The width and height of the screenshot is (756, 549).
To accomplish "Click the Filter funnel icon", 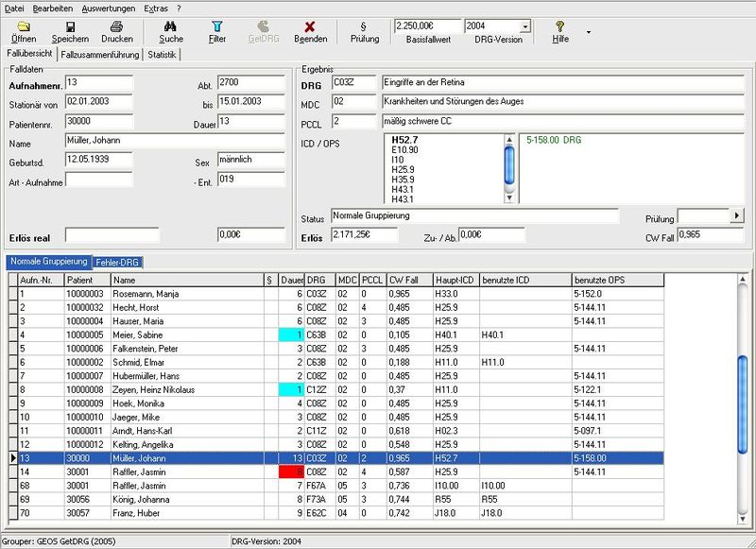I will [217, 26].
